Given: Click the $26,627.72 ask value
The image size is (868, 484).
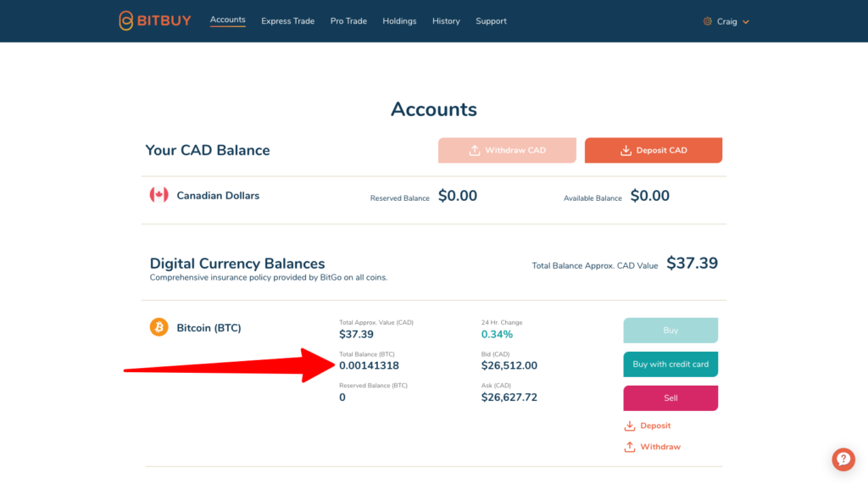Looking at the screenshot, I should click(509, 397).
